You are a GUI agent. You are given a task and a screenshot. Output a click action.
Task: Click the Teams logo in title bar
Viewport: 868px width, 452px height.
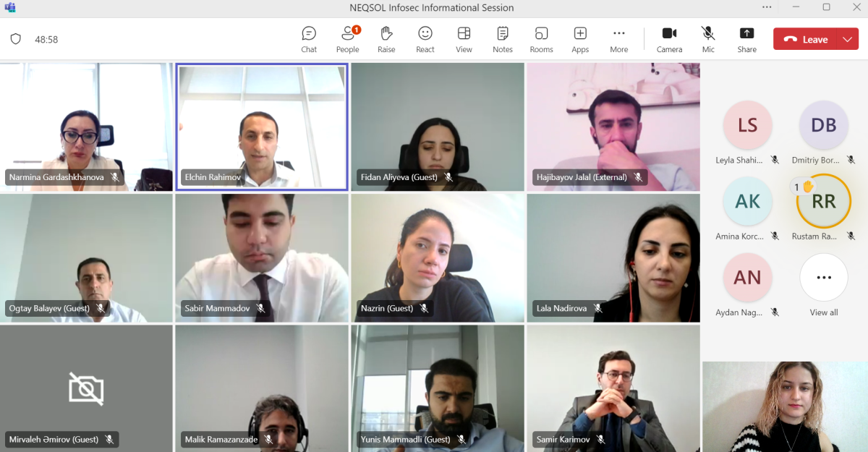pyautogui.click(x=10, y=7)
